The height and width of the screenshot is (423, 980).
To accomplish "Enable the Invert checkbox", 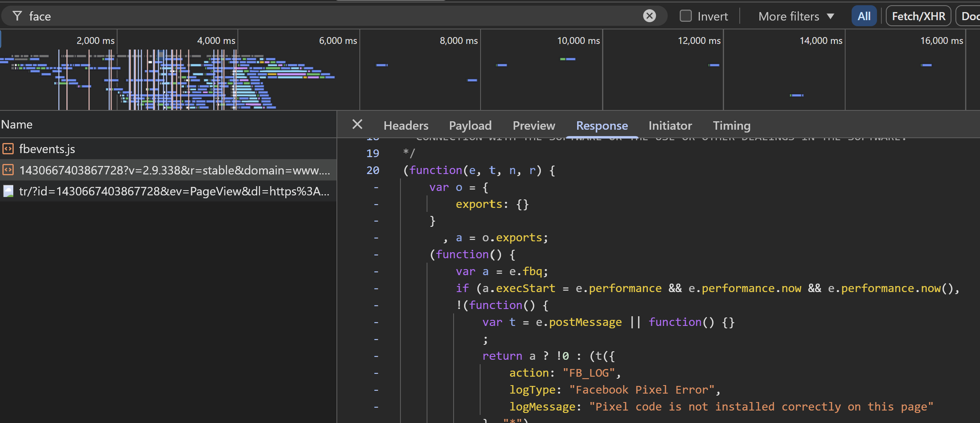I will click(x=685, y=16).
